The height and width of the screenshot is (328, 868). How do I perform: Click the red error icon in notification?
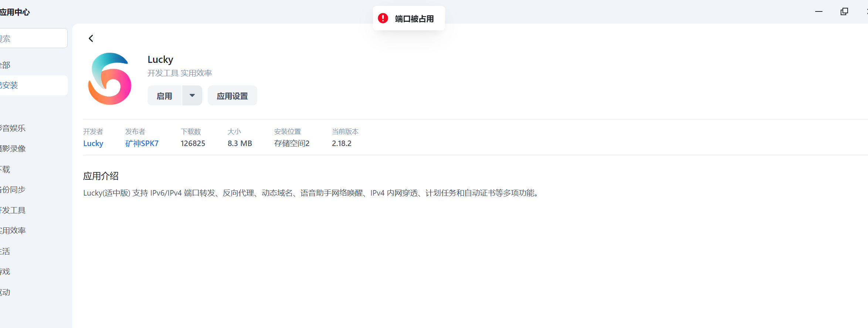tap(383, 18)
